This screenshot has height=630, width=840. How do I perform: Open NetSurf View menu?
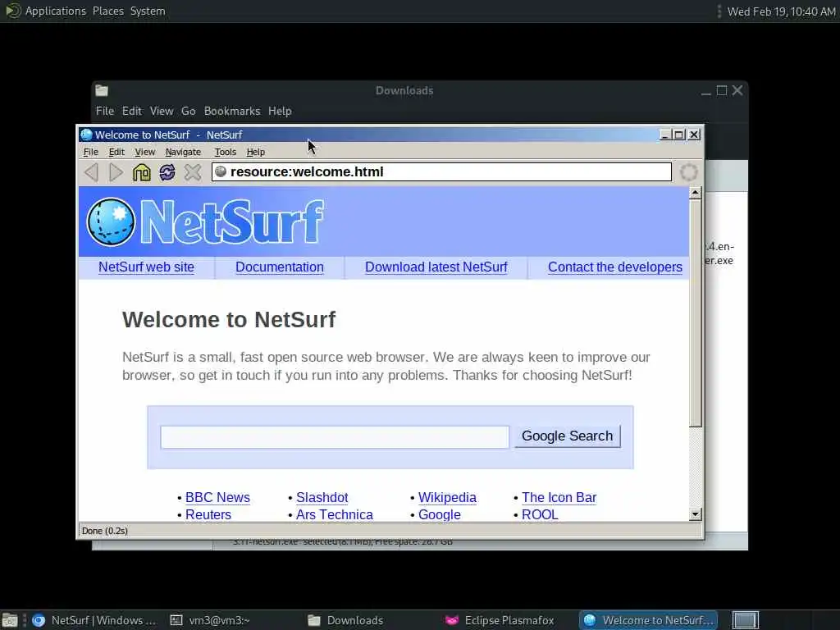tap(144, 152)
